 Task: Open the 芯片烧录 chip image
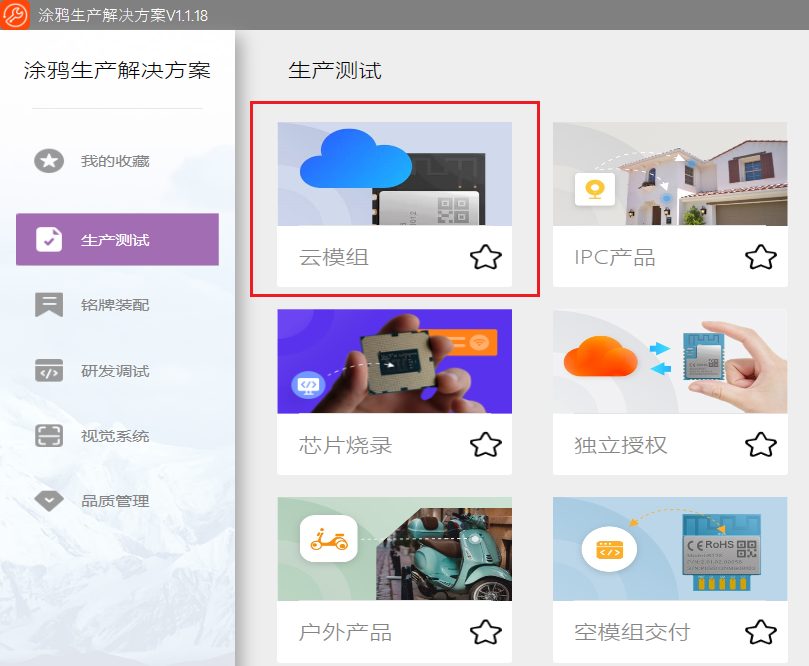point(395,361)
